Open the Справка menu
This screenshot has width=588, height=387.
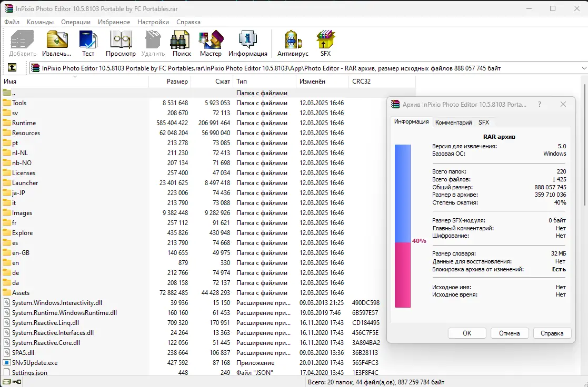click(x=188, y=22)
